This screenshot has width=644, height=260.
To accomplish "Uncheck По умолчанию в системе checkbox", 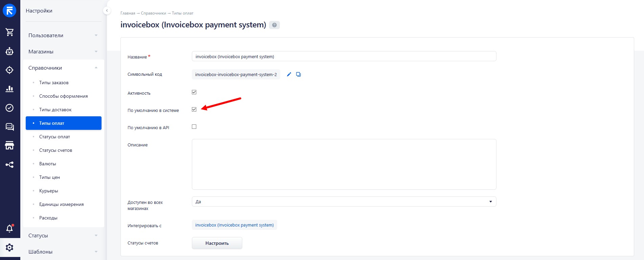I will (194, 109).
